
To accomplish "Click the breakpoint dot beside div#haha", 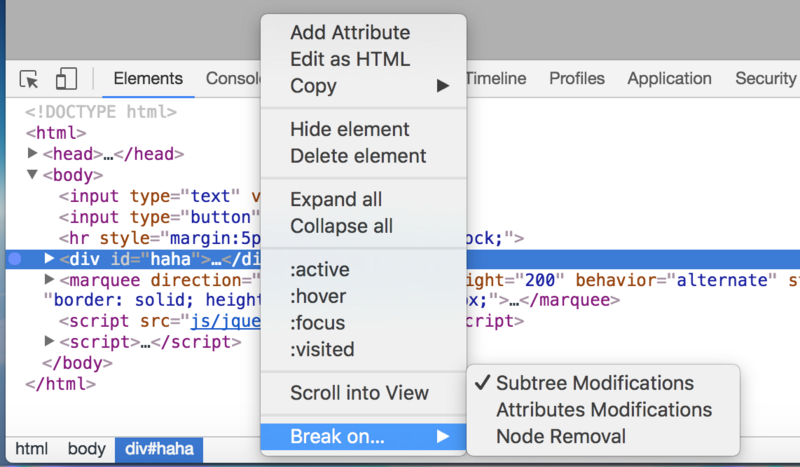I will tap(14, 259).
